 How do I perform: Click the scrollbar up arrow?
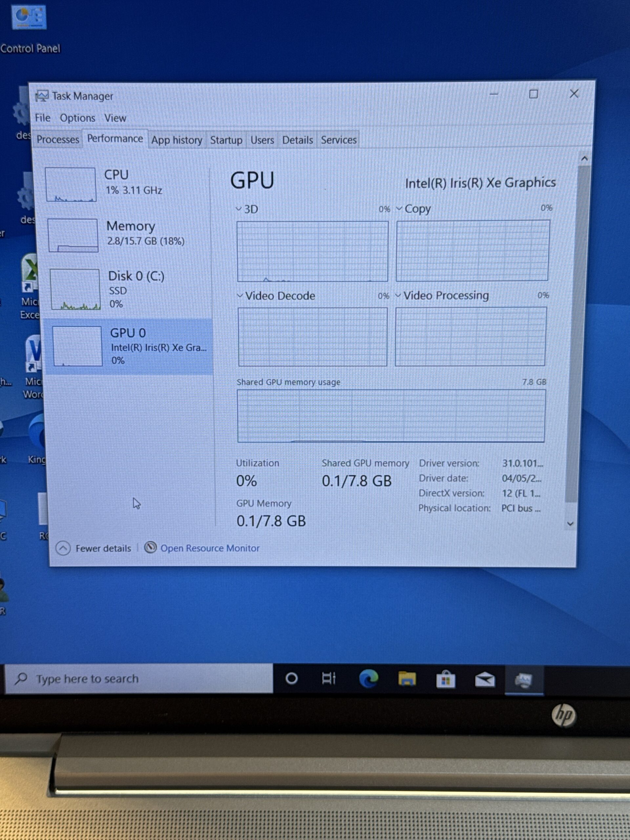click(584, 158)
